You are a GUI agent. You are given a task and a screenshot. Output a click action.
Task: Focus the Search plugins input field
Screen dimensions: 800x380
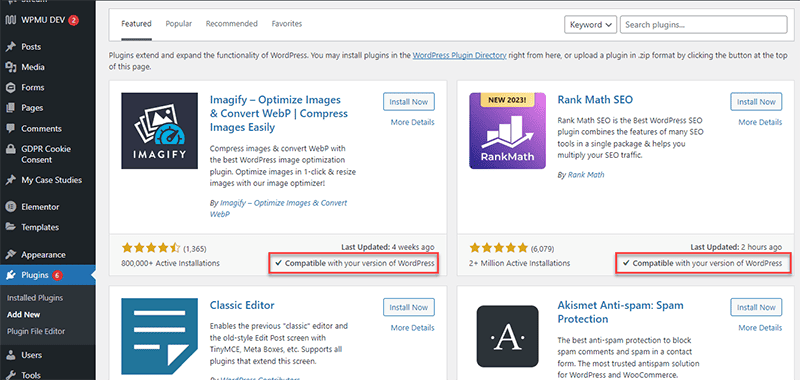pos(704,24)
